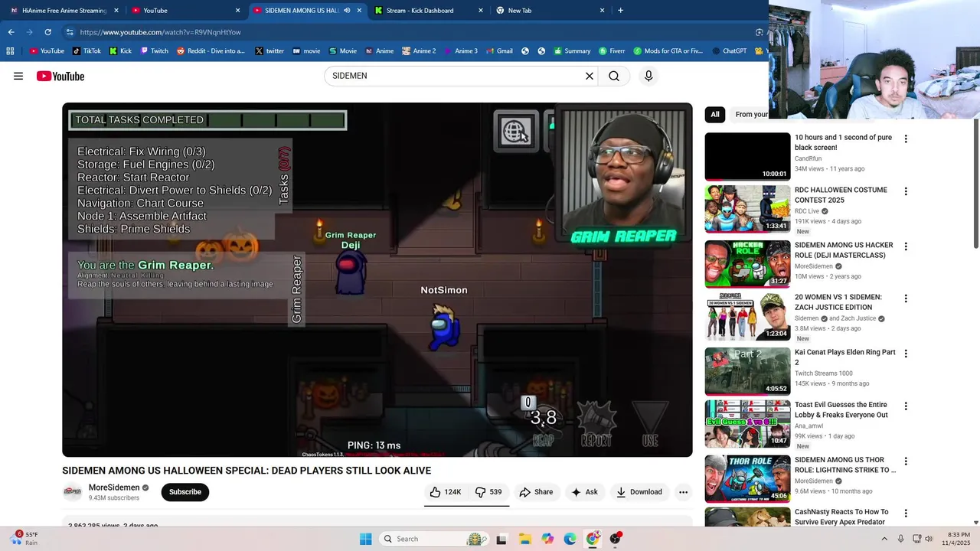Open File Explorer from taskbar
The width and height of the screenshot is (980, 551).
[x=524, y=539]
